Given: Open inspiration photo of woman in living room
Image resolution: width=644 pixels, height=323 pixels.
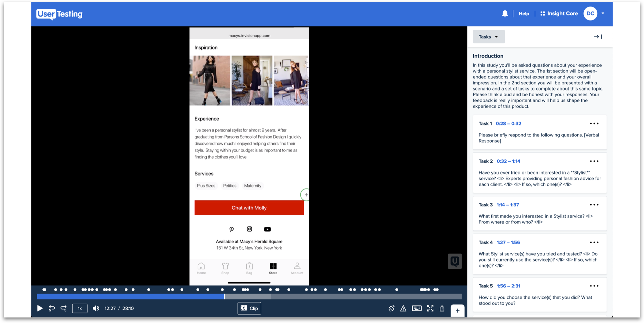Looking at the screenshot, I should [291, 80].
